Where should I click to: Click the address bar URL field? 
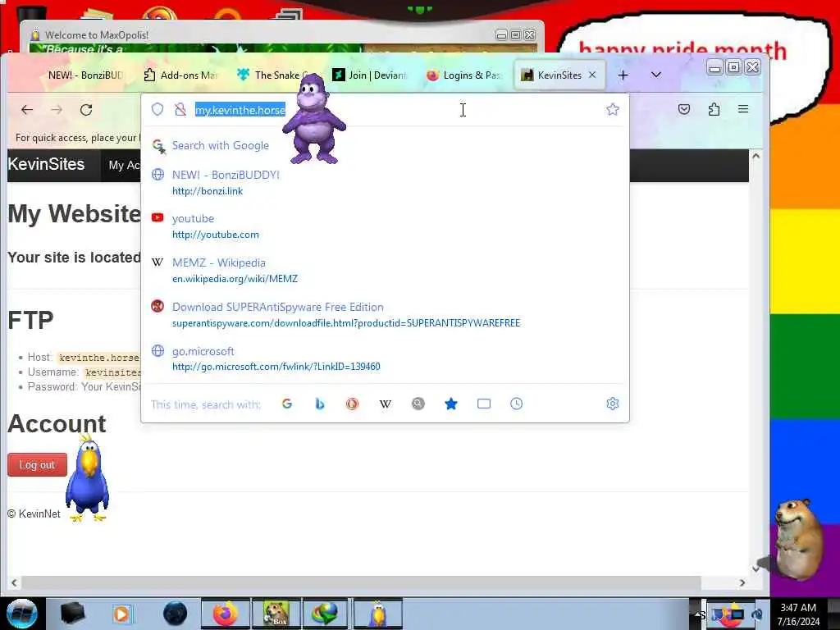[x=386, y=110]
